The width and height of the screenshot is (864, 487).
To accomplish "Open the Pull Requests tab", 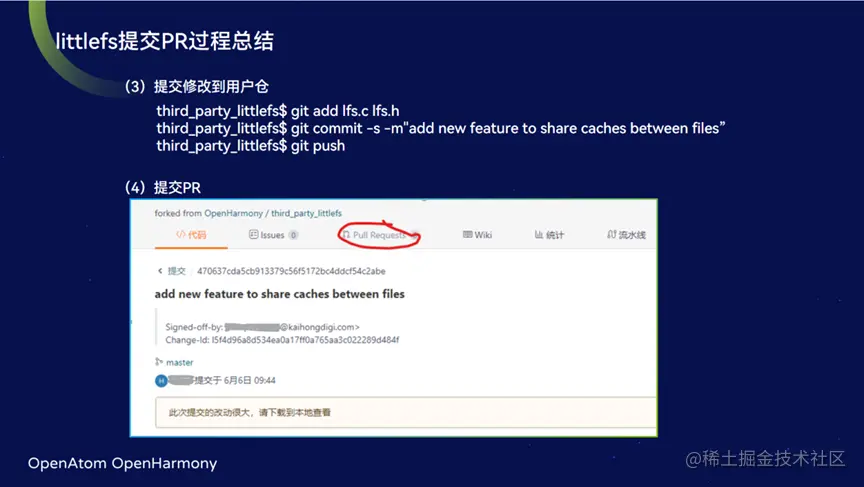I will tap(379, 235).
